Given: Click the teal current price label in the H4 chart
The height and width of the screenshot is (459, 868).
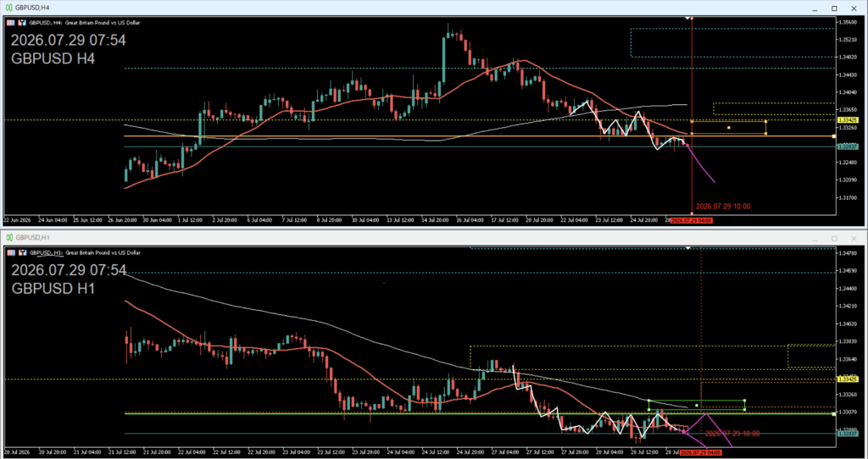Looking at the screenshot, I should [x=848, y=147].
